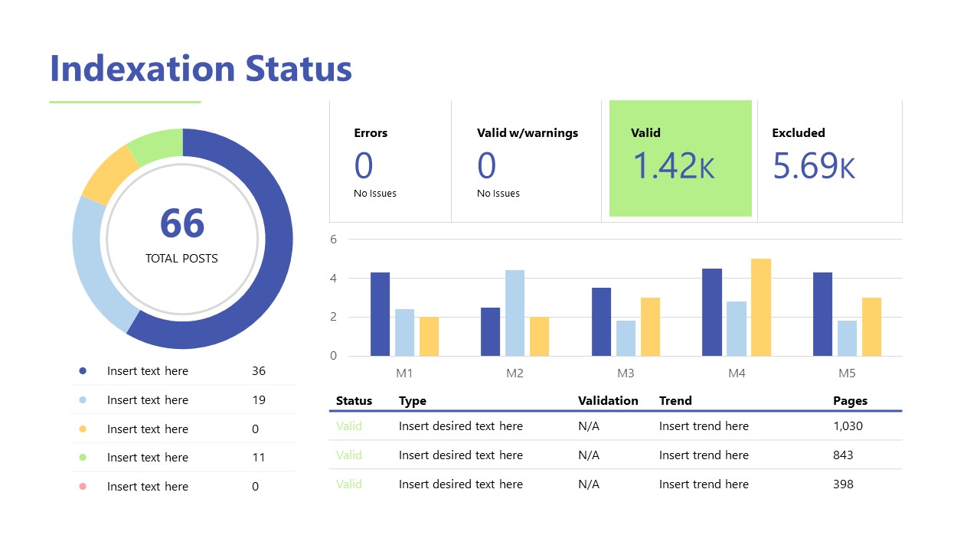Click the 66 Total Posts donut center
This screenshot has height=551, width=980.
[182, 236]
